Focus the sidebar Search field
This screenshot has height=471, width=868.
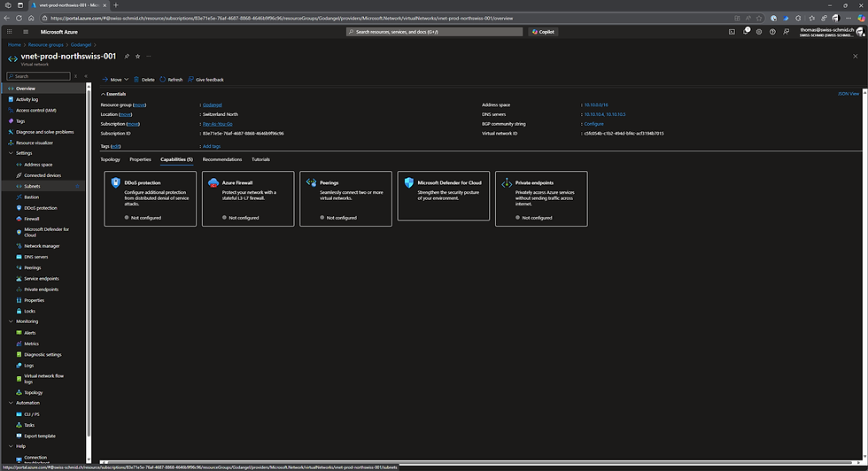[x=38, y=76]
